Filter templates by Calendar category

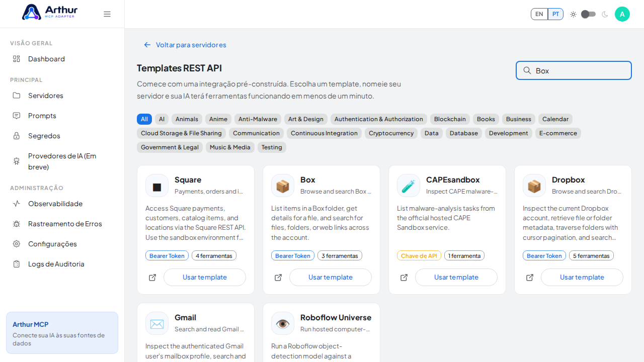[555, 119]
